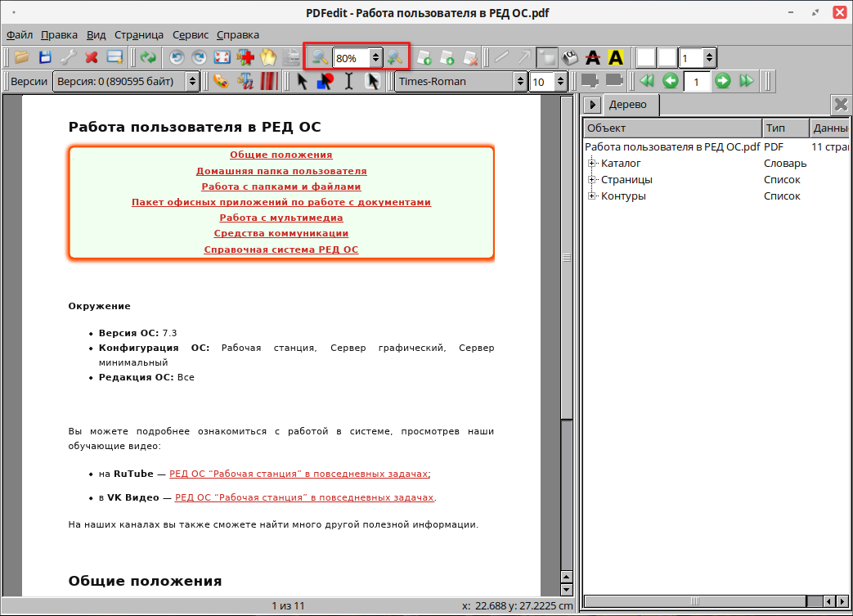Image resolution: width=853 pixels, height=616 pixels.
Task: Click the red X delete icon
Action: click(x=92, y=57)
